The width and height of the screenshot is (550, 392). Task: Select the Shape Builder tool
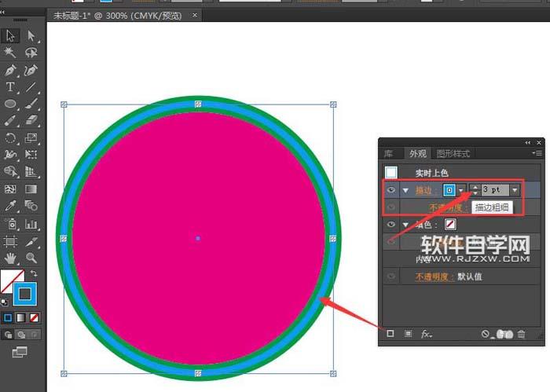(10, 171)
